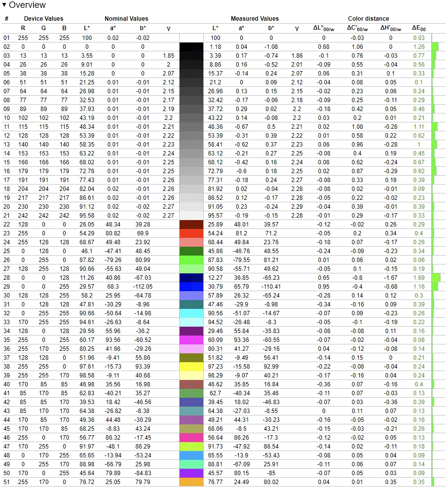
Task: Click the ΔE00 column header
Action: 419,28
